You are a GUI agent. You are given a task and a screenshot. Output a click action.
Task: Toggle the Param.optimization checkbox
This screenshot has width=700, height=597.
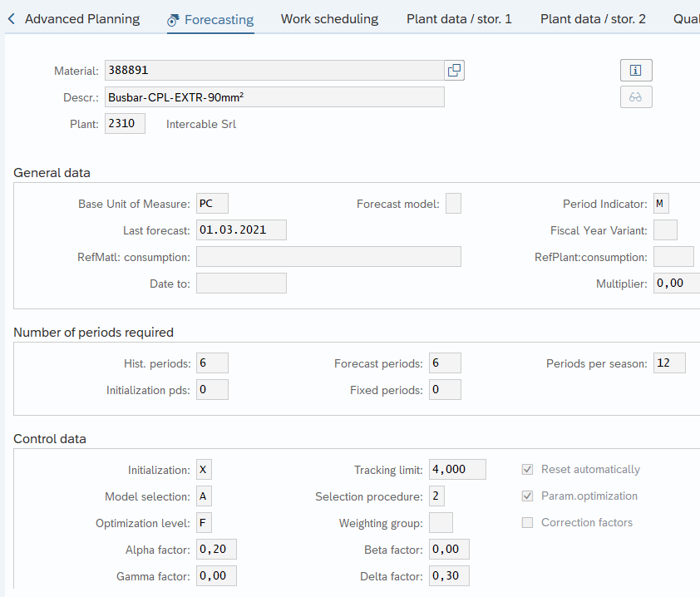[527, 496]
